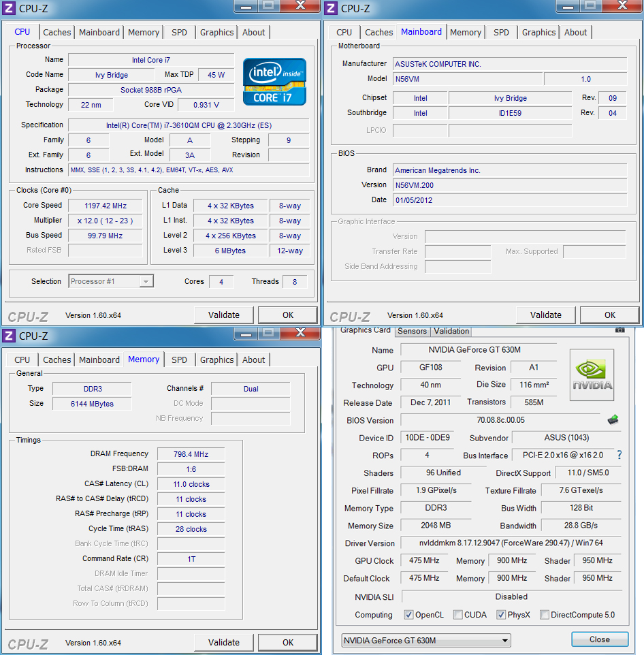Click the BIOS Version value N56VM.200
This screenshot has width=644, height=655.
point(510,185)
